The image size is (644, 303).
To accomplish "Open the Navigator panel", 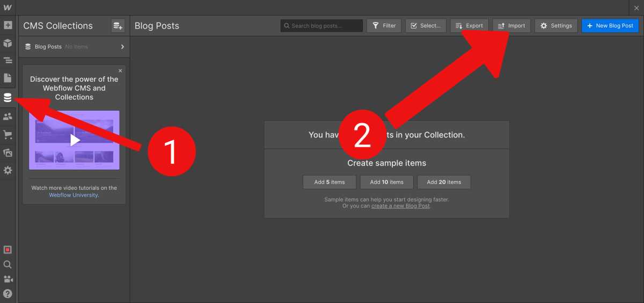I will click(8, 61).
